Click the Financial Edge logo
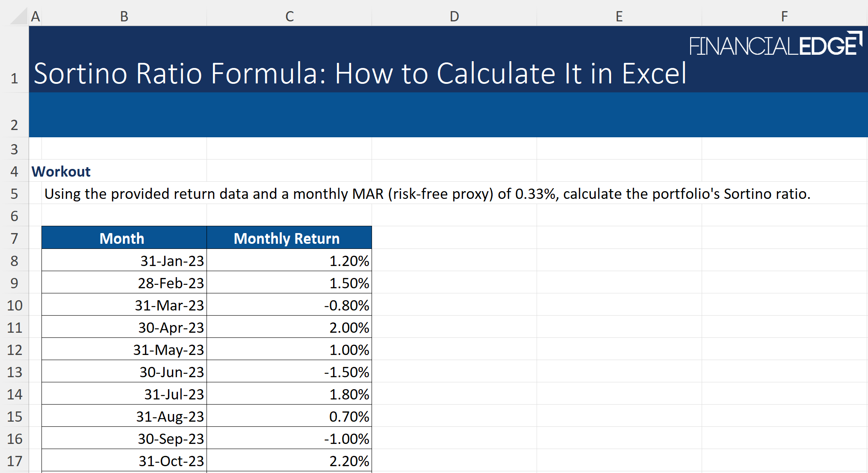The height and width of the screenshot is (473, 868). (x=775, y=44)
